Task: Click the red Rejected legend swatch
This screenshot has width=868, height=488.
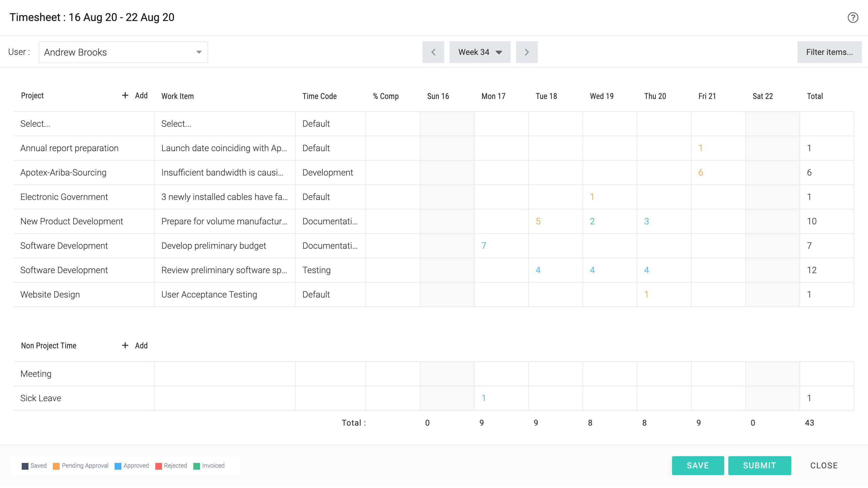Action: [158, 466]
